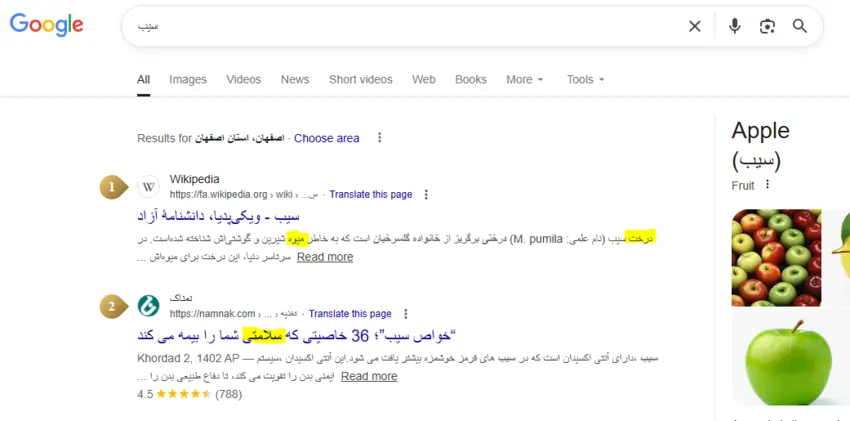The width and height of the screenshot is (850, 421).
Task: Click the search input field
Action: 401,26
